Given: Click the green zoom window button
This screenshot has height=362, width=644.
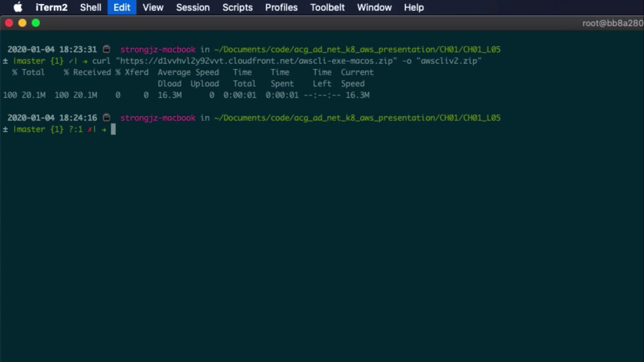Looking at the screenshot, I should (x=36, y=23).
